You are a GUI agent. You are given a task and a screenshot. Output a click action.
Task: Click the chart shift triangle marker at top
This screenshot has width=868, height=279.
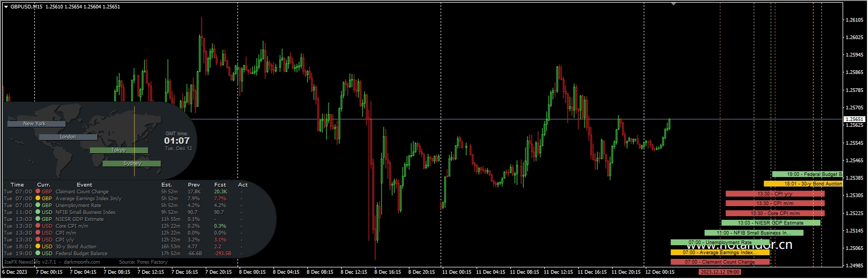[673, 4]
